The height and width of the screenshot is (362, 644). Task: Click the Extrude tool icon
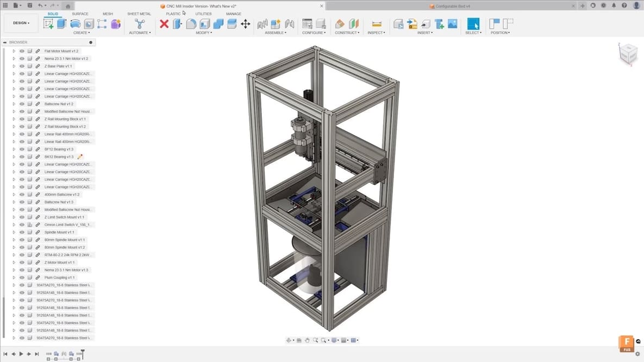(x=61, y=24)
